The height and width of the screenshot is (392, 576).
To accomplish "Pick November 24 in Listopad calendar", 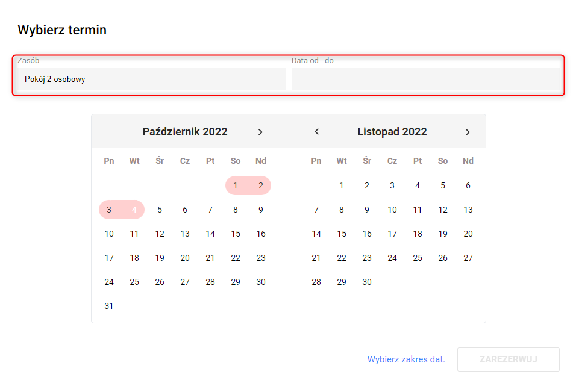I will (392, 258).
